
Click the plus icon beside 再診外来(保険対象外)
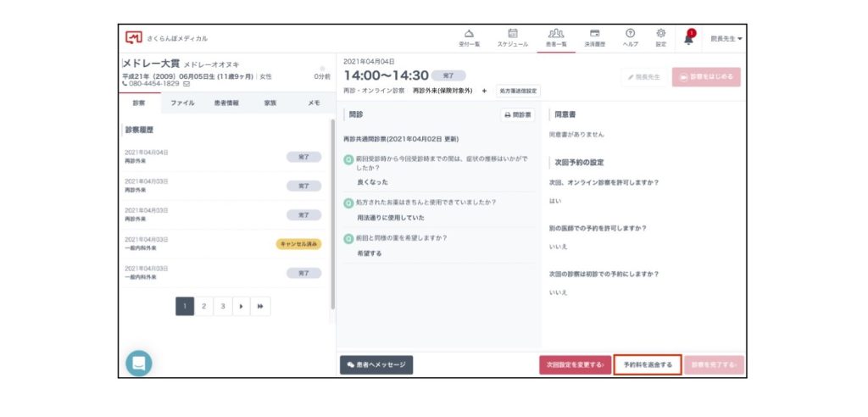coord(485,91)
